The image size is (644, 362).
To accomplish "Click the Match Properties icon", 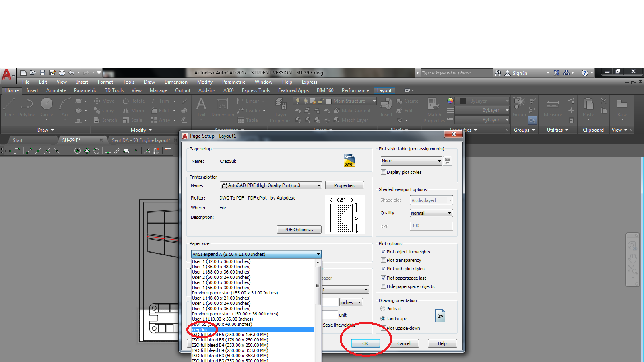I will pos(434,110).
